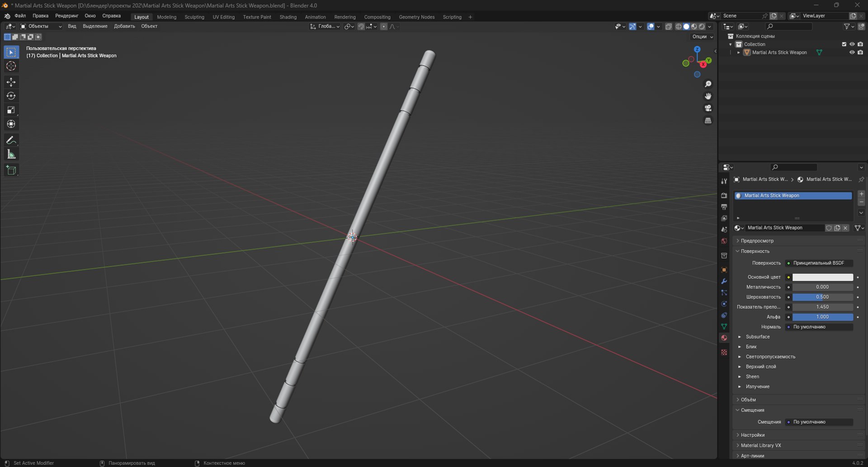
Task: Hide Collection in viewport via eye icon
Action: [x=852, y=44]
